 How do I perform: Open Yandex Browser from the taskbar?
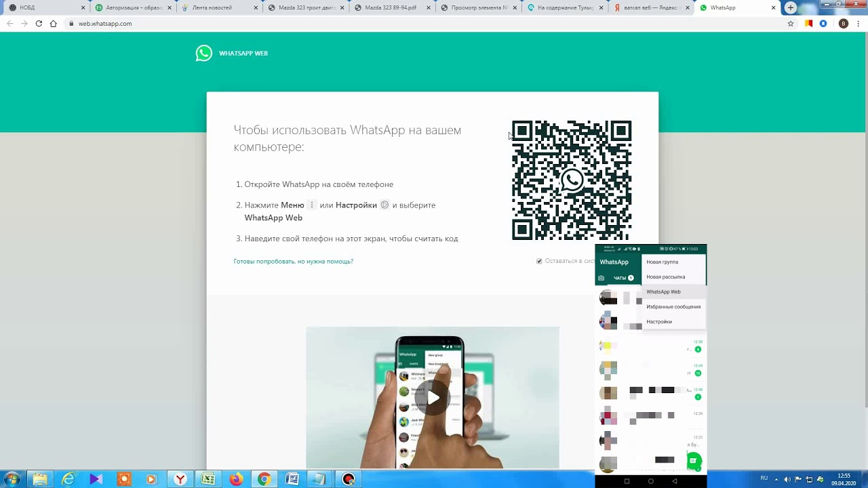(180, 479)
